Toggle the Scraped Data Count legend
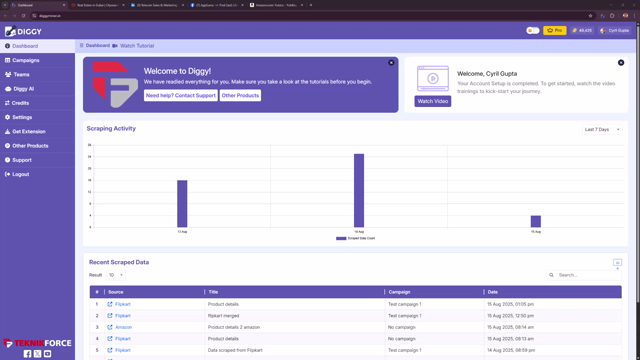 (356, 238)
